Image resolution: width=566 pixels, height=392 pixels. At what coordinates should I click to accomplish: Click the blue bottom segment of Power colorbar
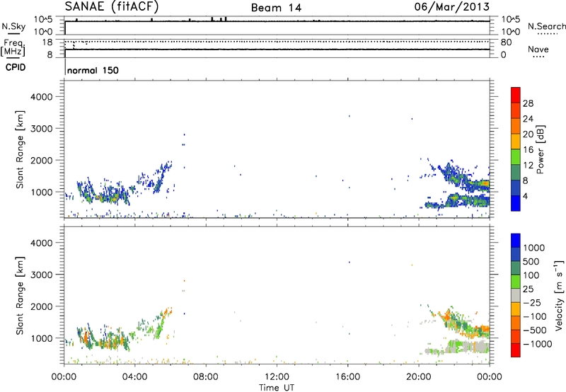click(516, 203)
